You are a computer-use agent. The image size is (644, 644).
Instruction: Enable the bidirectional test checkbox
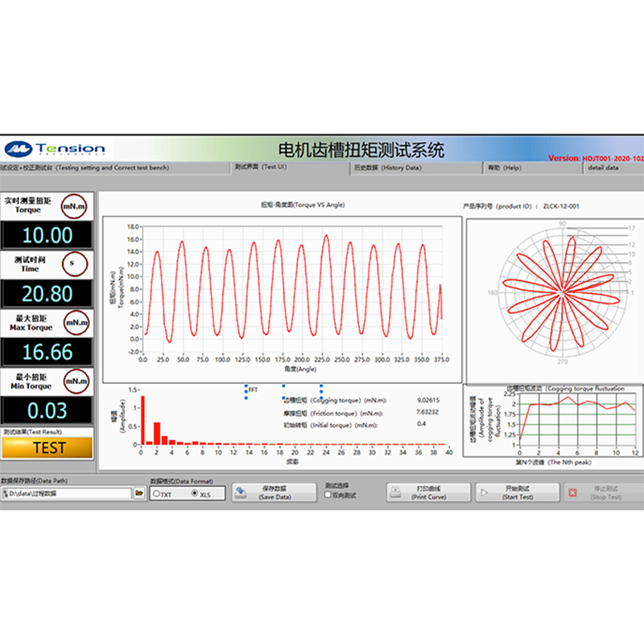pyautogui.click(x=327, y=495)
